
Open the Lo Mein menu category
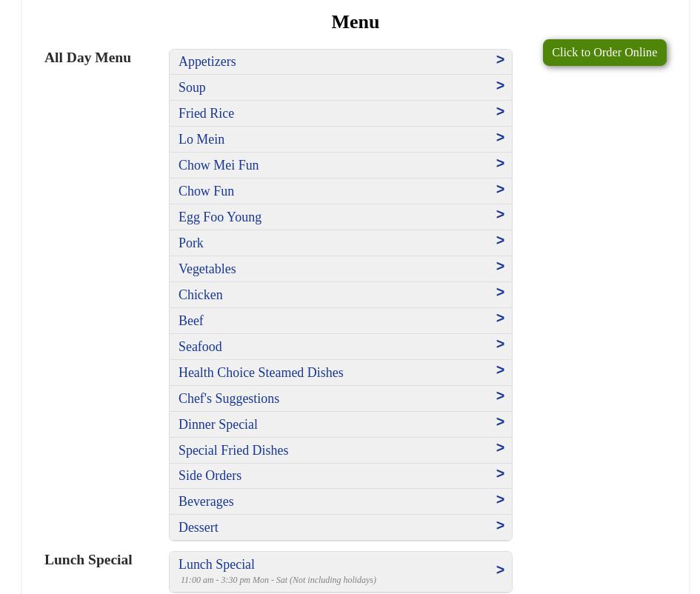[x=201, y=139]
